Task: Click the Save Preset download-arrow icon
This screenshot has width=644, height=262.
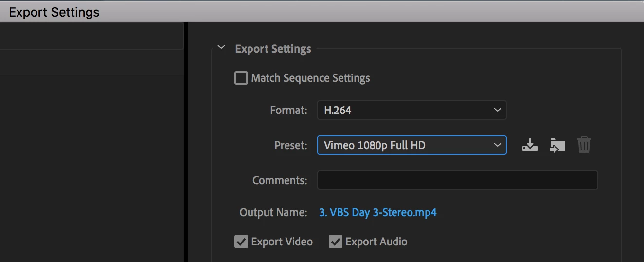Action: tap(530, 145)
